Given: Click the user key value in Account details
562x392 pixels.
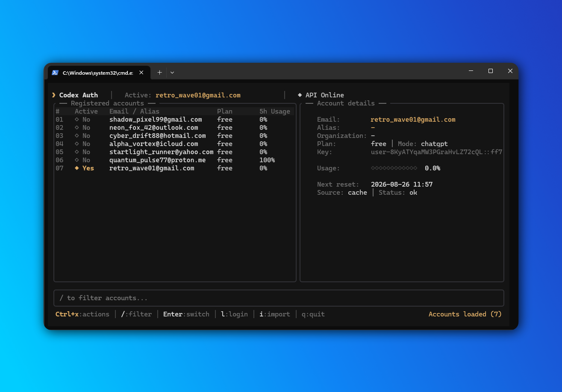Looking at the screenshot, I should pyautogui.click(x=436, y=152).
